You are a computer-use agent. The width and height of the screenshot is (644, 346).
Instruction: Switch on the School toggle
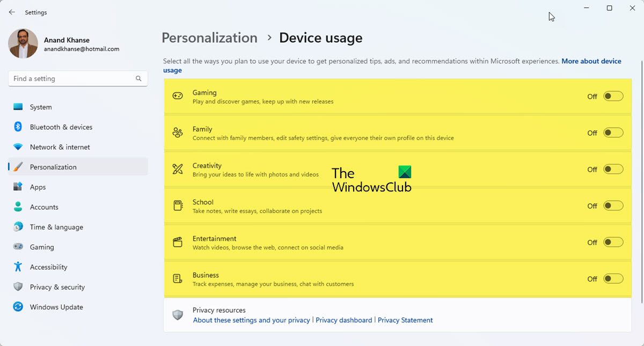tap(613, 206)
